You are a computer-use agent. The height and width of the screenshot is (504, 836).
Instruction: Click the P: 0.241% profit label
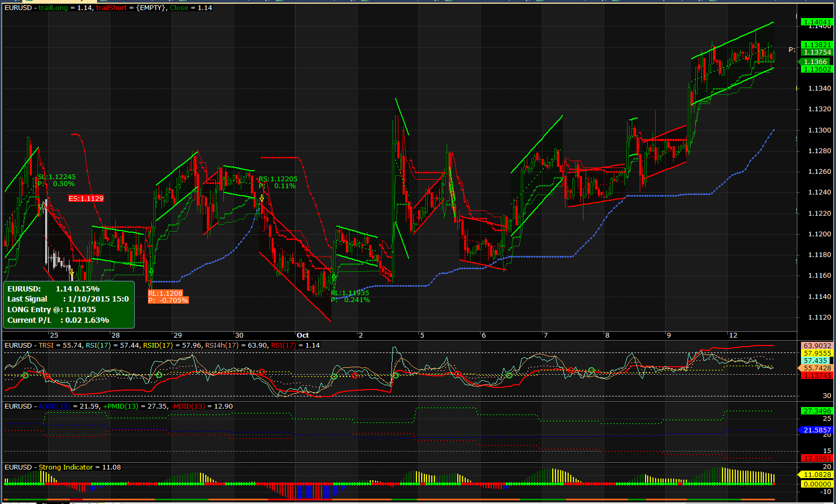(351, 300)
